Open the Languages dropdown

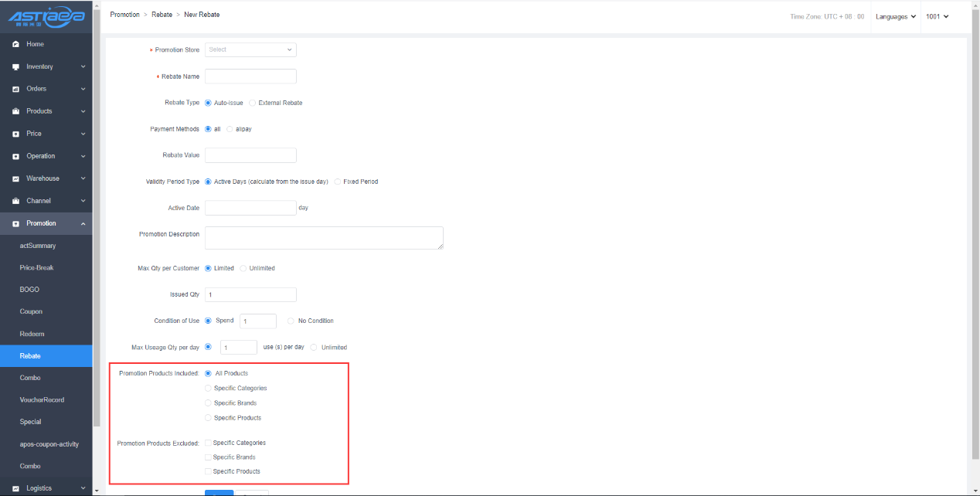pos(895,16)
